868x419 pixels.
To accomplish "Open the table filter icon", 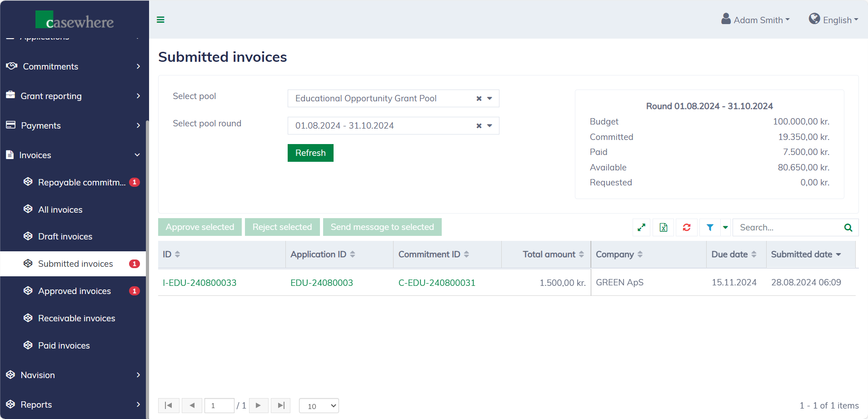I will (x=710, y=227).
